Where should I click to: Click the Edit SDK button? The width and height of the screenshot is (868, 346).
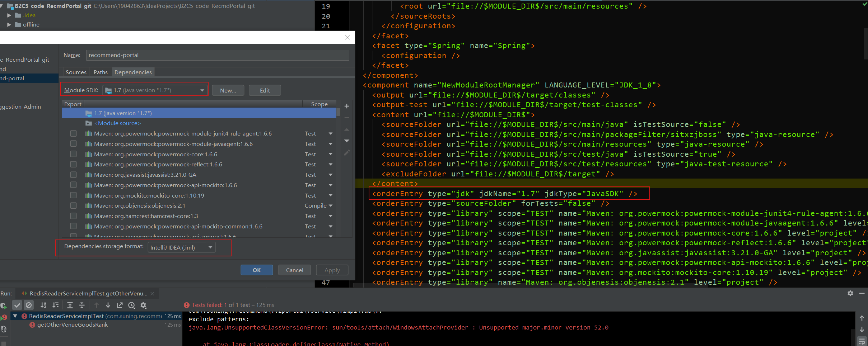coord(265,90)
